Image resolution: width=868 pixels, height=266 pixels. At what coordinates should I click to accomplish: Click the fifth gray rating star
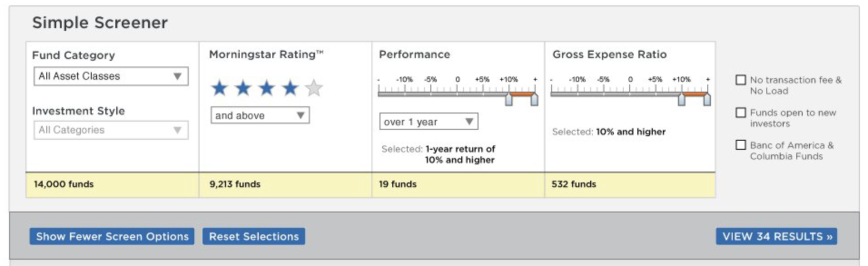(x=314, y=88)
